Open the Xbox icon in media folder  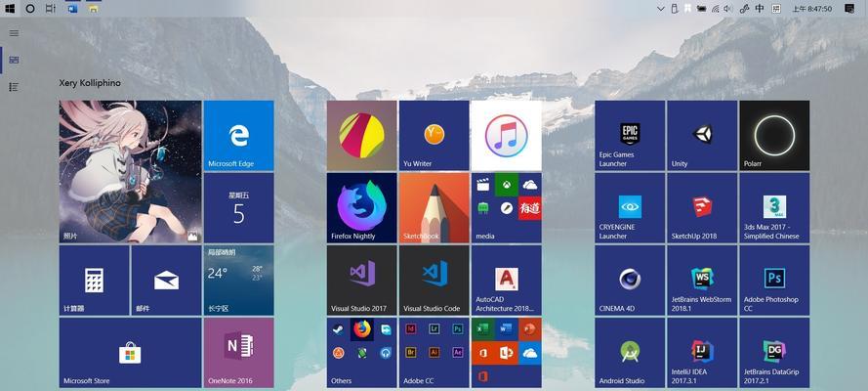(506, 185)
